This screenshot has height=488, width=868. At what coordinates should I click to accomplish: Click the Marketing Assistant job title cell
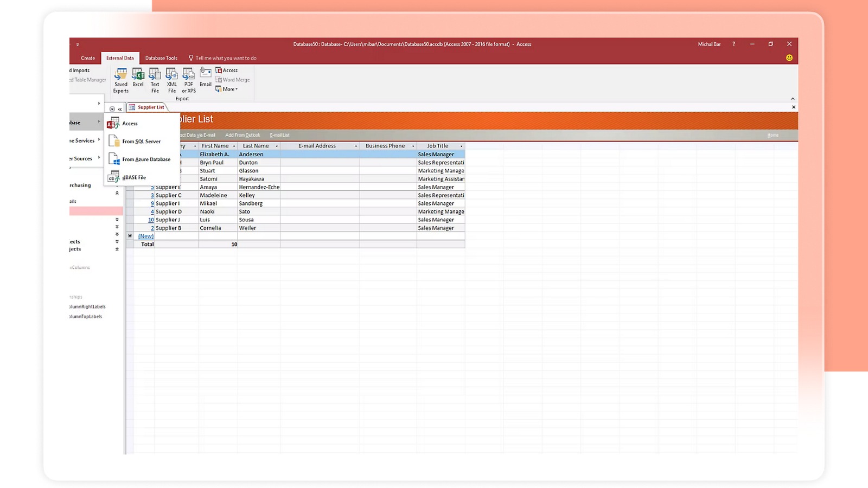[x=441, y=179]
